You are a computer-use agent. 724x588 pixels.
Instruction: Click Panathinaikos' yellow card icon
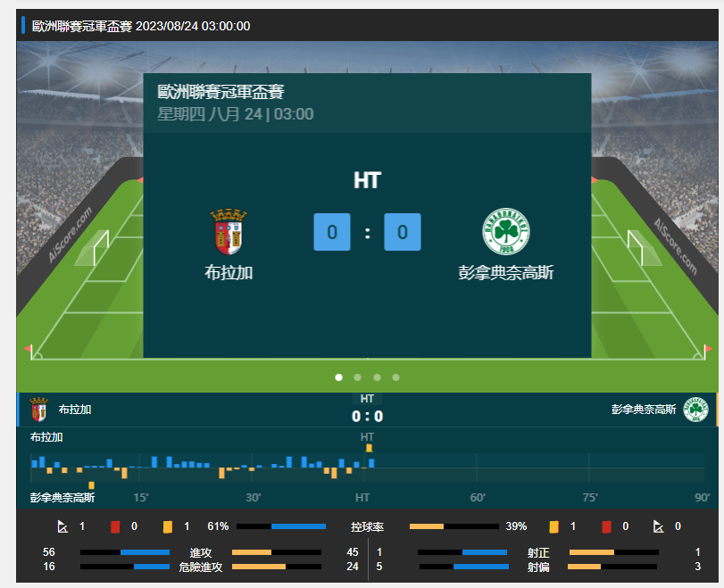[x=553, y=526]
